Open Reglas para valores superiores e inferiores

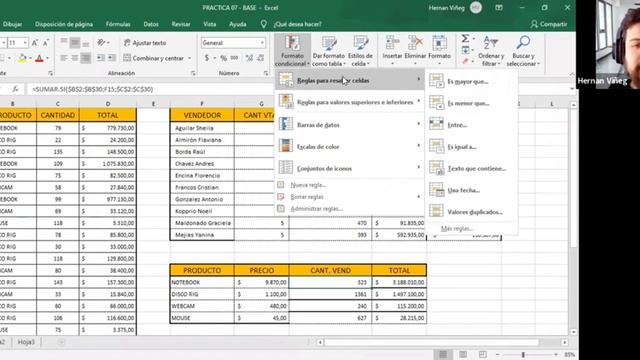350,102
